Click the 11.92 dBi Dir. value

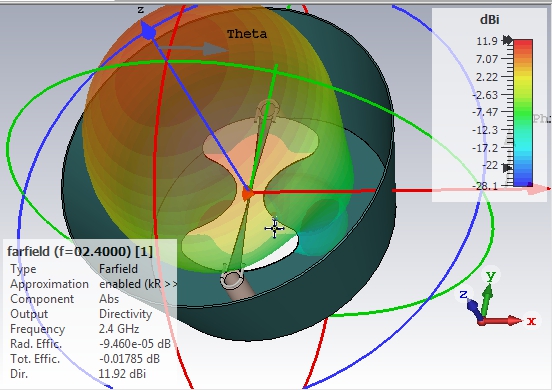(122, 373)
